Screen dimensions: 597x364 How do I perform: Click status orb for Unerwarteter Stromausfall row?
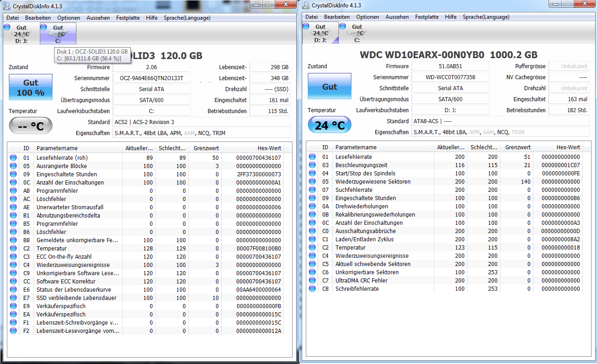(13, 207)
